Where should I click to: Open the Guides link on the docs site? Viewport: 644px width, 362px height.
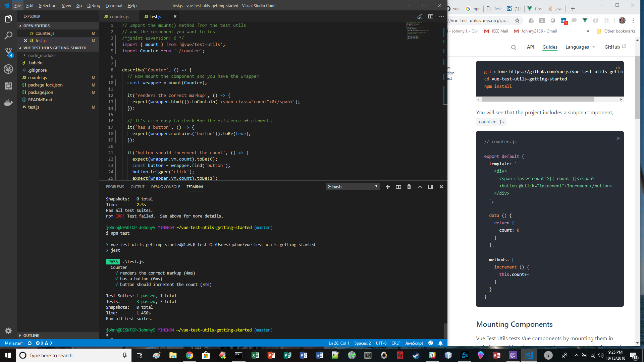click(550, 47)
